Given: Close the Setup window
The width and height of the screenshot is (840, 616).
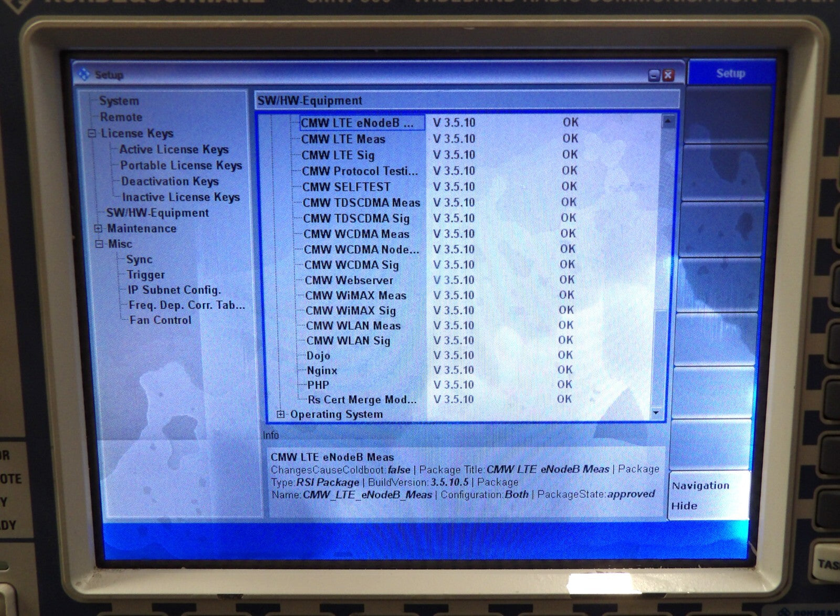Looking at the screenshot, I should point(668,76).
